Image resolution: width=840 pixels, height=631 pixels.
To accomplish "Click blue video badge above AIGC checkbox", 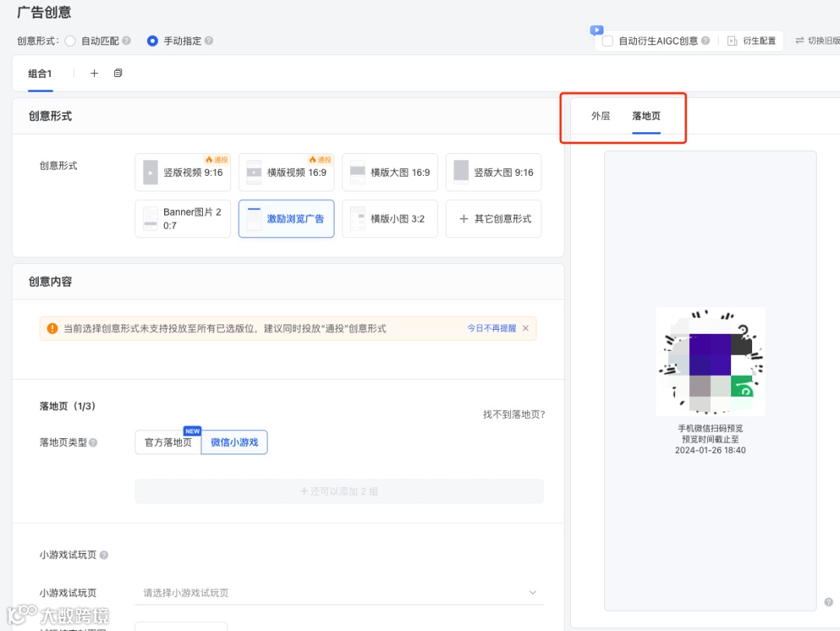I will 597,30.
